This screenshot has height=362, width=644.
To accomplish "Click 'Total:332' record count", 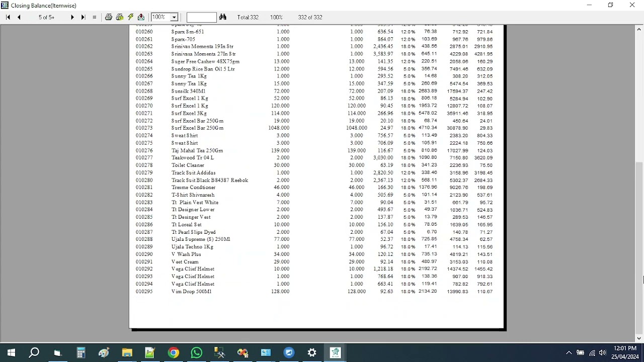I will coord(248,17).
